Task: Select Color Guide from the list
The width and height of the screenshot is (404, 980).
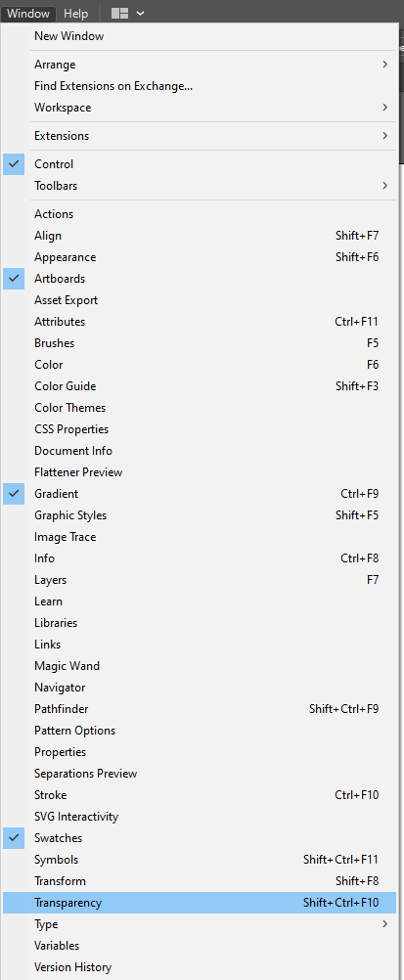Action: 200,386
